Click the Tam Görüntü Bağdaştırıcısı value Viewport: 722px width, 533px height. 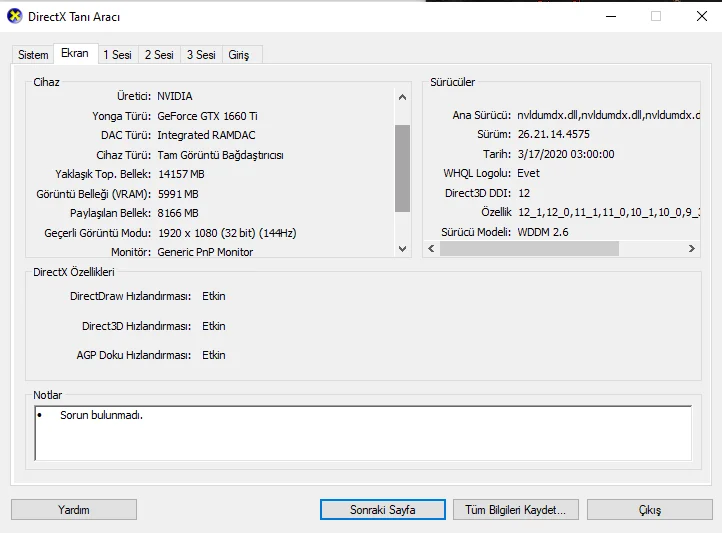click(x=221, y=155)
